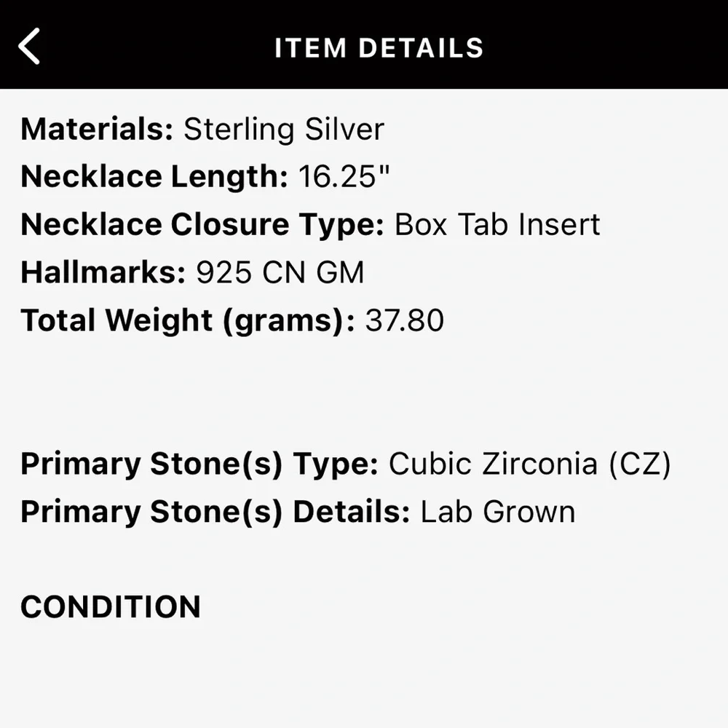Expand the CONDITION section
The image size is (728, 728).
[110, 606]
